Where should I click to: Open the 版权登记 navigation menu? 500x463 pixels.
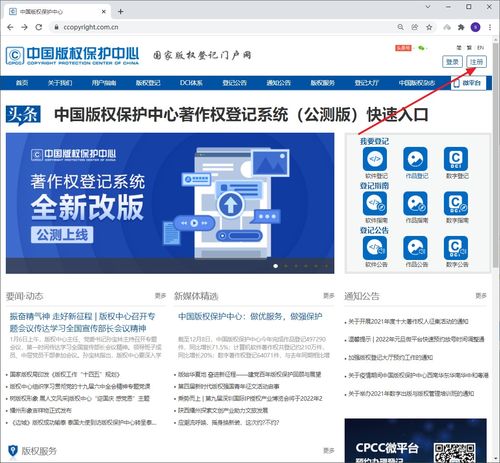[148, 83]
